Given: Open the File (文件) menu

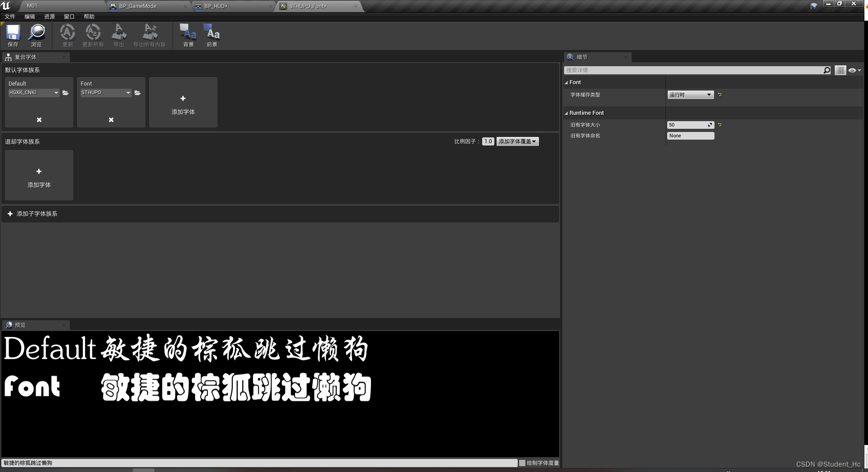Looking at the screenshot, I should click(x=10, y=17).
